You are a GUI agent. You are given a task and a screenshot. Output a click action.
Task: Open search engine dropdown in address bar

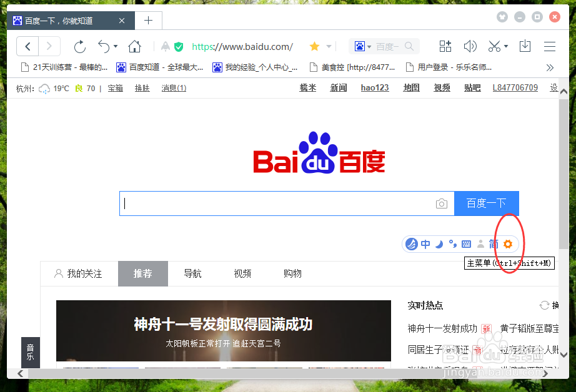369,46
